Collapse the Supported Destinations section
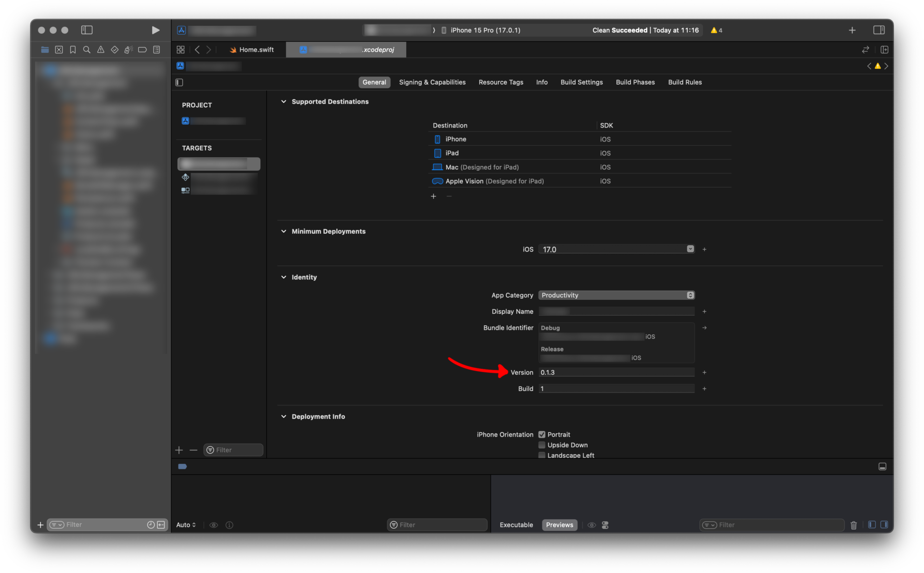Screen dimensions: 924x573 pos(283,102)
